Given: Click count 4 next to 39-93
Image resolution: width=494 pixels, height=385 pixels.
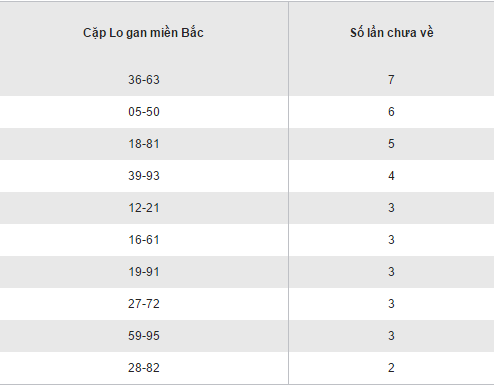Looking at the screenshot, I should click(391, 176).
